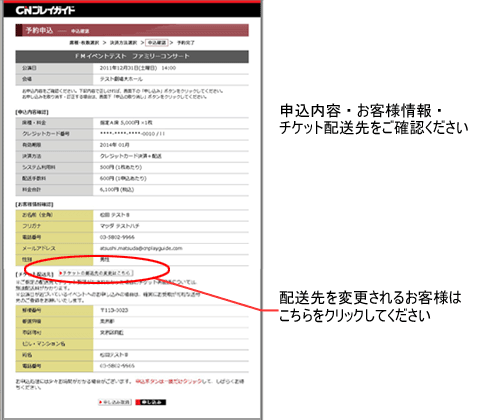The height and width of the screenshot is (420, 500).
Task: Click the highlighted 申込確認 step
Action: coord(157,43)
